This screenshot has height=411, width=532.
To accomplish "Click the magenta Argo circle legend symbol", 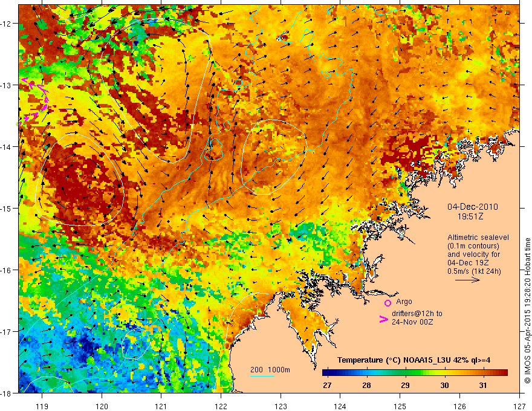I will (x=388, y=303).
